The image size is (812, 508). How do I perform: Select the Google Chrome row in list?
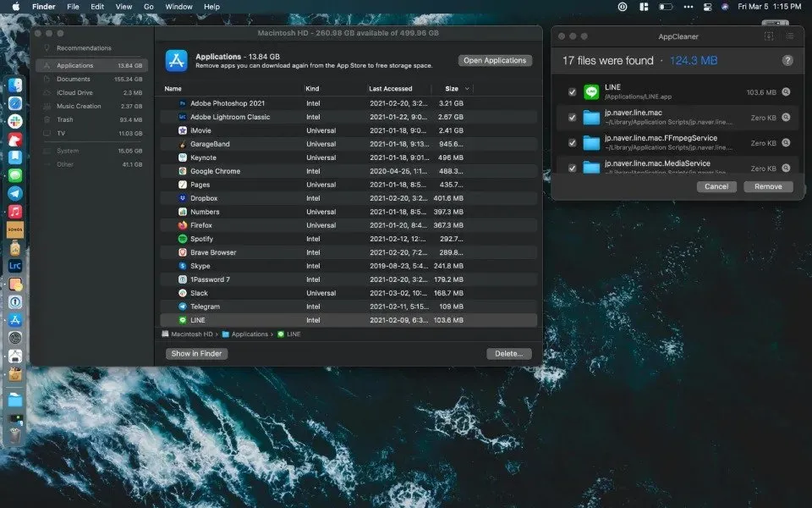215,171
